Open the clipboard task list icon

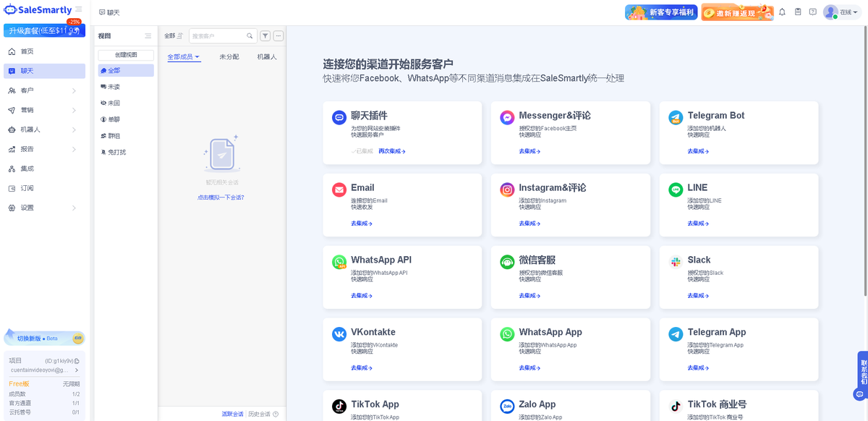point(798,12)
